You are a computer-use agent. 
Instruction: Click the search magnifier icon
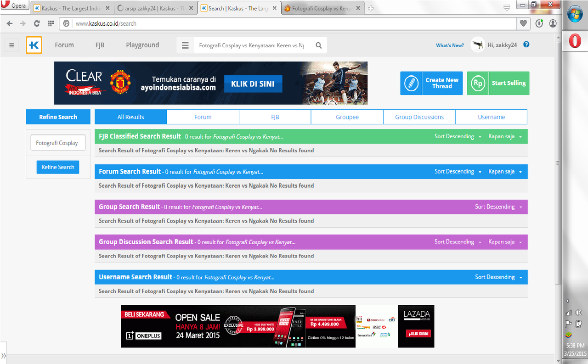[319, 45]
